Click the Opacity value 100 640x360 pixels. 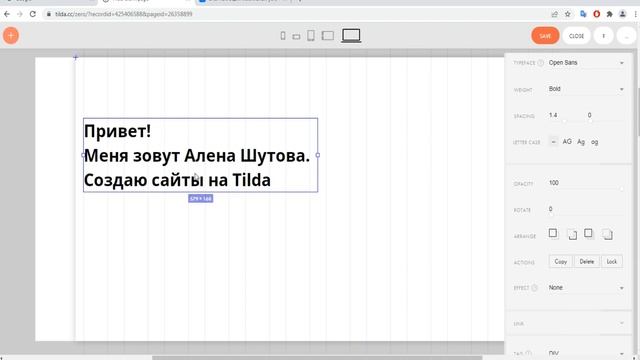click(554, 183)
